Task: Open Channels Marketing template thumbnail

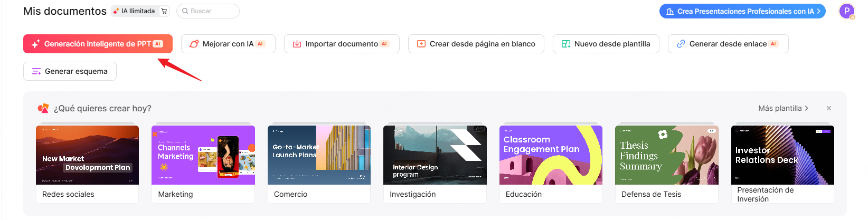Action: click(x=203, y=155)
